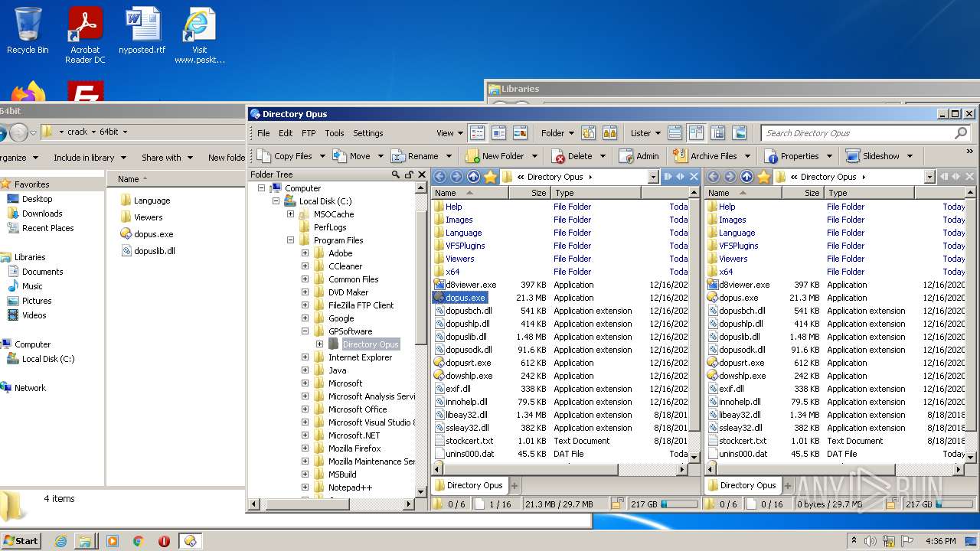Open favorites star in left pane

click(x=490, y=177)
